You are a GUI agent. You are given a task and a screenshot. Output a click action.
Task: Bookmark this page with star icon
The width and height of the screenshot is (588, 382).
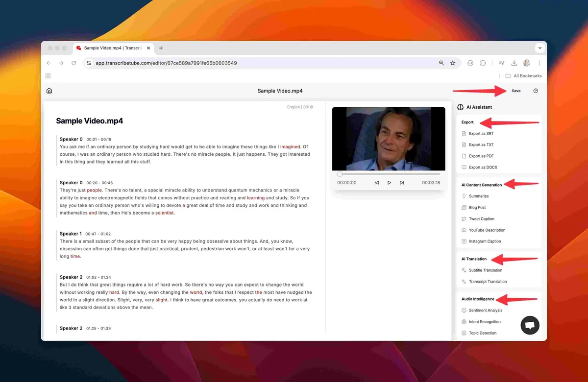453,63
